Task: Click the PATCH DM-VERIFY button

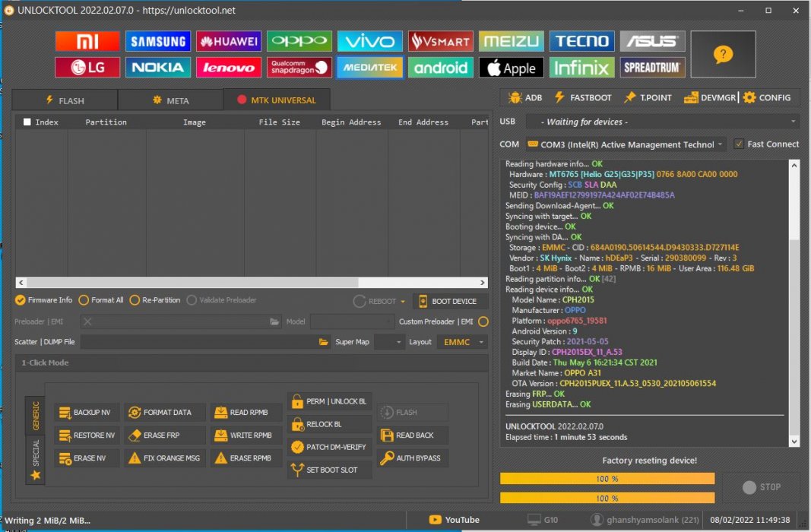Action: coord(329,447)
